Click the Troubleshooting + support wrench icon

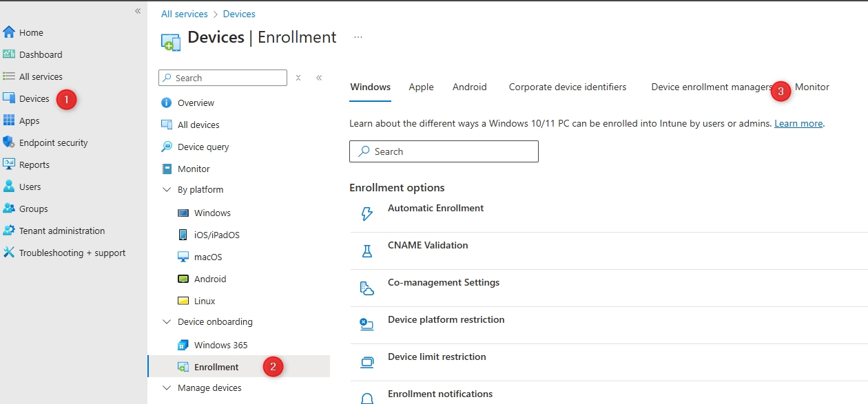(9, 253)
